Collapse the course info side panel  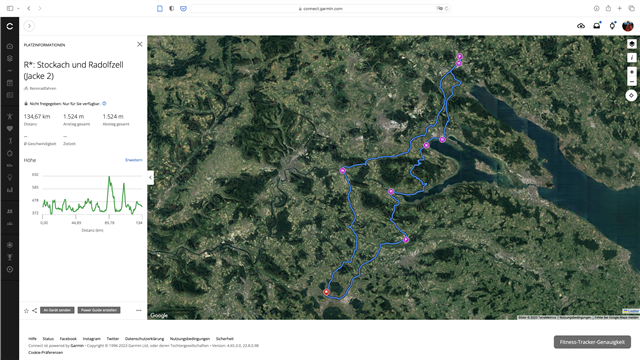(x=151, y=177)
